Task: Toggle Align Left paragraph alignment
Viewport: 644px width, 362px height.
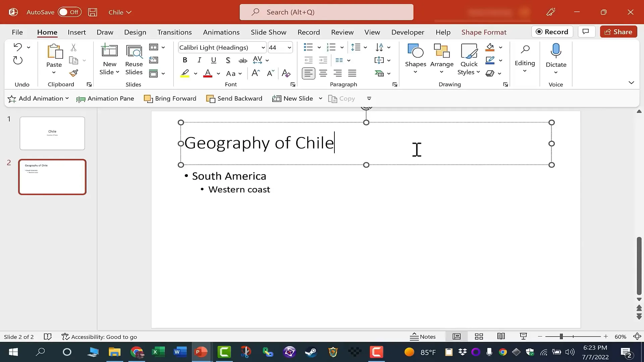Action: click(x=308, y=73)
